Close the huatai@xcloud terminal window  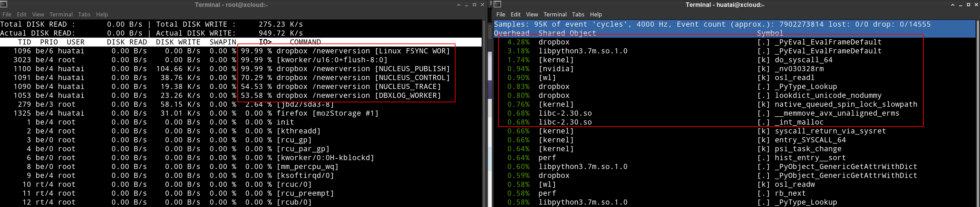point(976,5)
